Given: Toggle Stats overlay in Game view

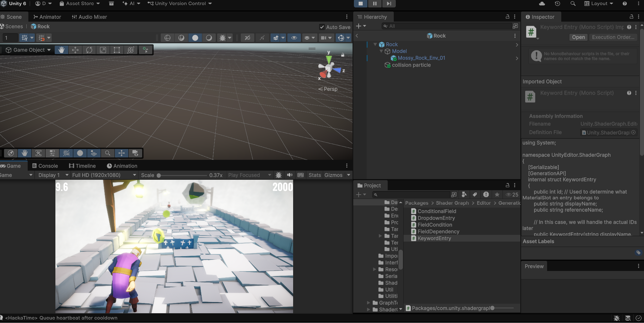Looking at the screenshot, I should point(314,175).
